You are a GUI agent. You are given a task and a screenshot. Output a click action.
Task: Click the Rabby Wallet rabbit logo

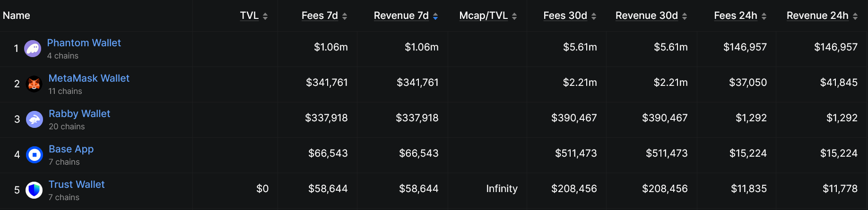point(34,119)
